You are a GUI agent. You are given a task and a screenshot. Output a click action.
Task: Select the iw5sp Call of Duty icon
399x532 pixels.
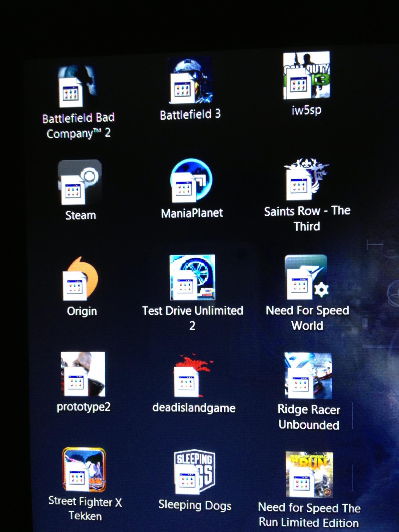[x=306, y=75]
